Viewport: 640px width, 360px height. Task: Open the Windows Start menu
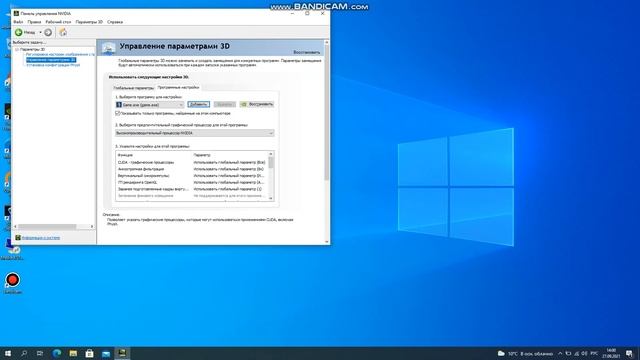point(8,353)
